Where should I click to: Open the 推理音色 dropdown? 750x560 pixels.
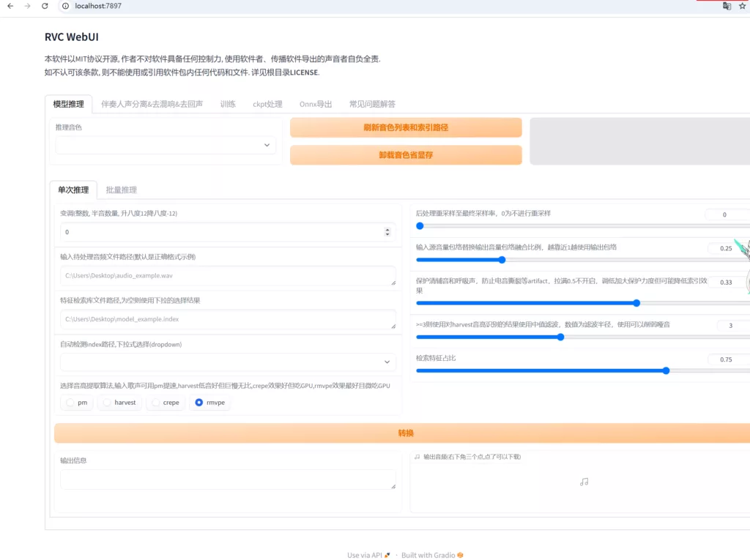tap(166, 145)
